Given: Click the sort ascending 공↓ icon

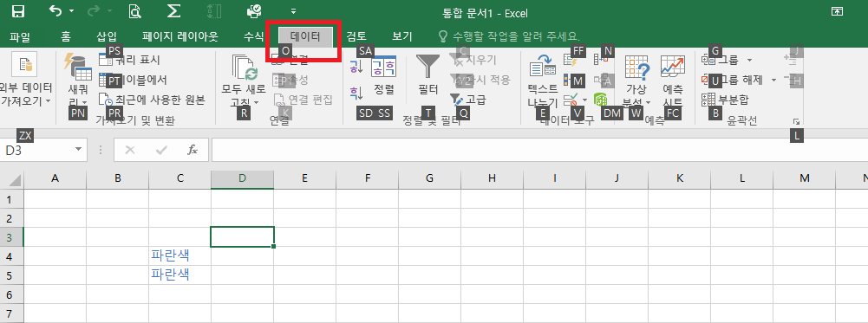Looking at the screenshot, I should coord(356,68).
